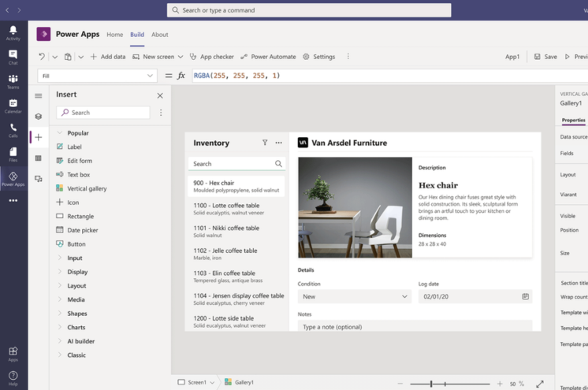588x390 pixels.
Task: Select Power Apps in Teams sidebar
Action: pyautogui.click(x=13, y=179)
